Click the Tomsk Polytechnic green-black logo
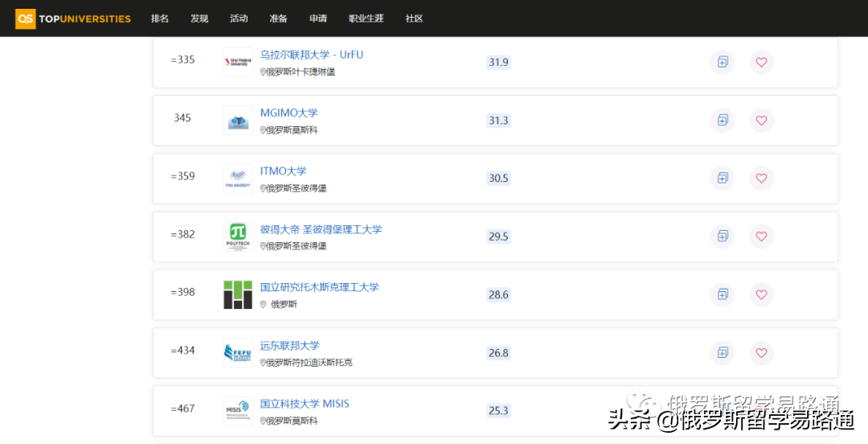 click(238, 294)
